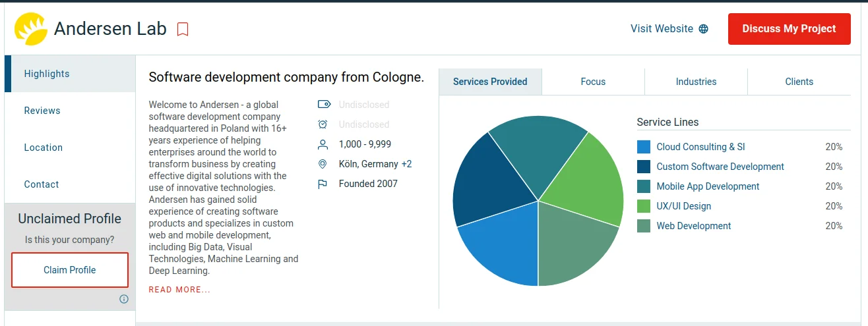This screenshot has height=326, width=868.
Task: Click the 20% value for Cloud Consulting & SI
Action: click(834, 147)
